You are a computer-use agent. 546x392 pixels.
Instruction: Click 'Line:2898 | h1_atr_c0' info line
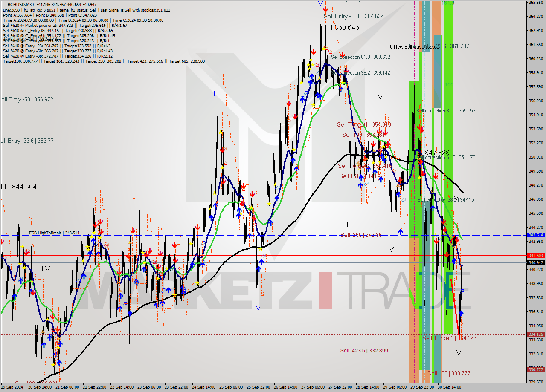tap(86, 10)
